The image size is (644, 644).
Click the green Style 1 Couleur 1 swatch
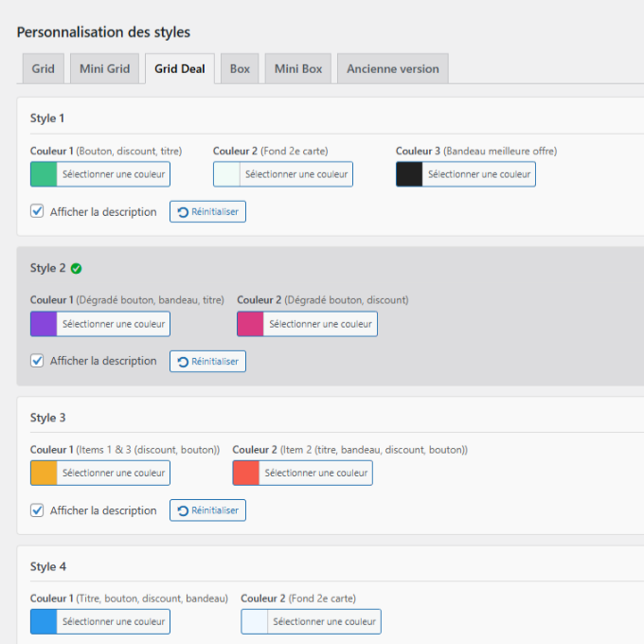click(x=44, y=174)
